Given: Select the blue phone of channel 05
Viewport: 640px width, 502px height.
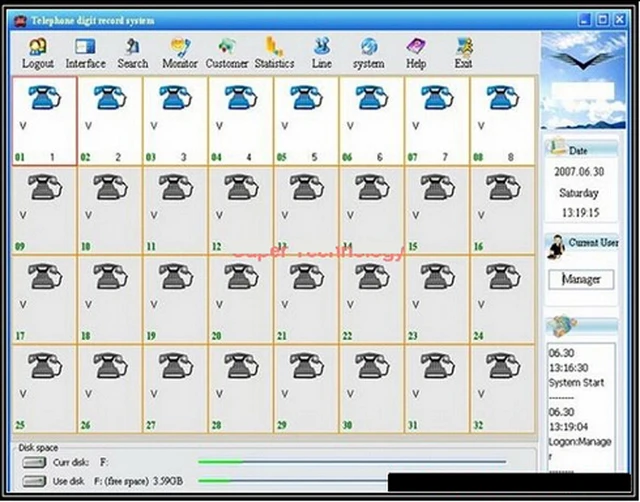Looking at the screenshot, I should click(x=307, y=97).
